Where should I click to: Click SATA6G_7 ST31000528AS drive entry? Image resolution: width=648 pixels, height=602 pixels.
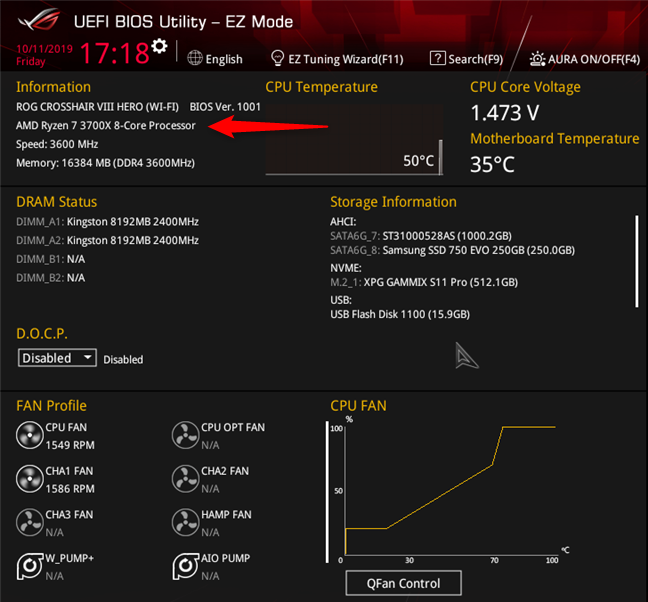(421, 236)
